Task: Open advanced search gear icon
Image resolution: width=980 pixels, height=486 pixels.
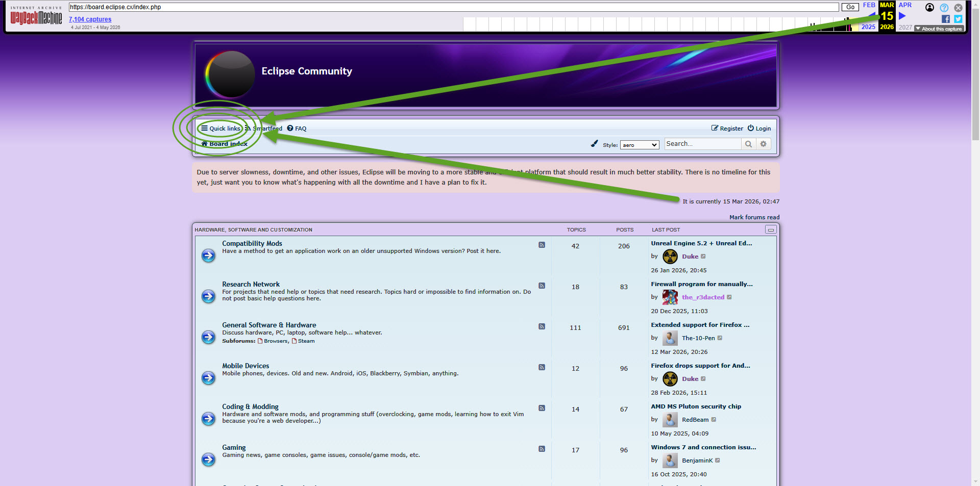Action: (x=763, y=144)
